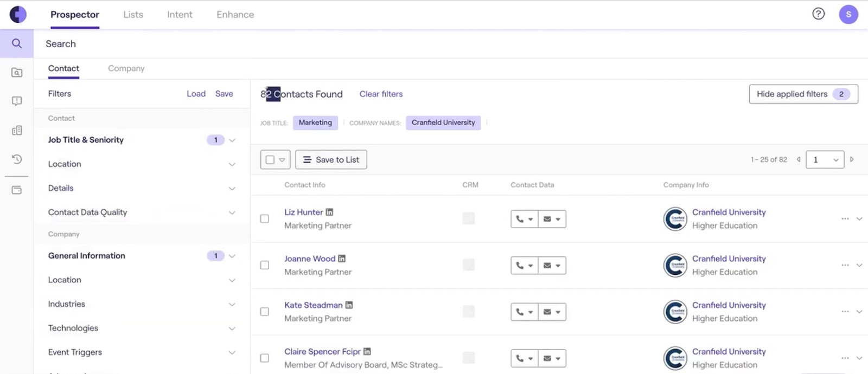Open the search magnifier sidebar icon
868x374 pixels.
point(17,43)
